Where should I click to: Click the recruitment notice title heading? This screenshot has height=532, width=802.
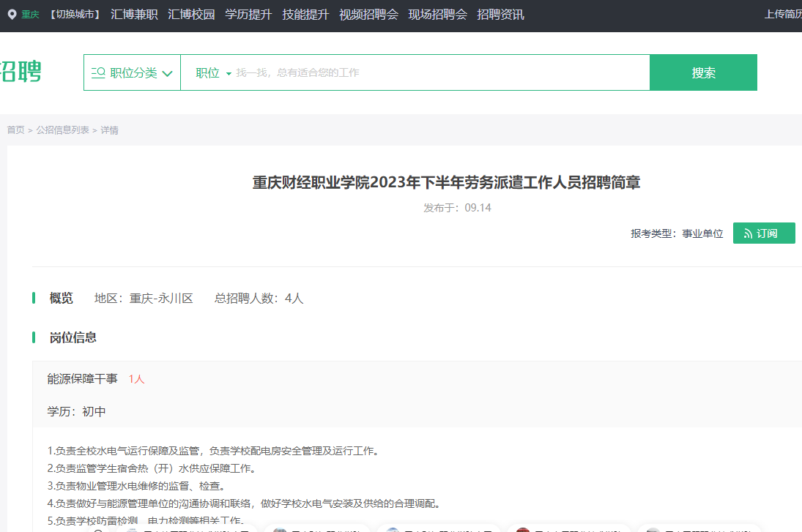pyautogui.click(x=447, y=182)
